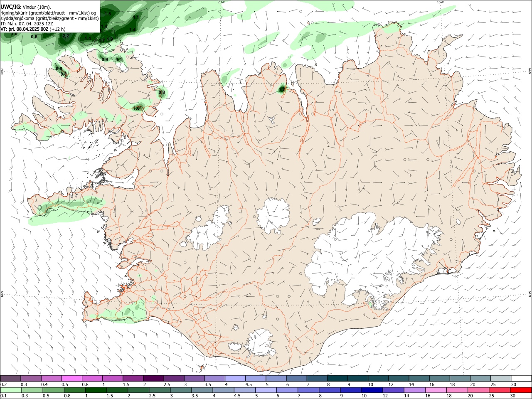The image size is (532, 399).
Task: Click the 20W longitude label
Action: coord(221,2)
